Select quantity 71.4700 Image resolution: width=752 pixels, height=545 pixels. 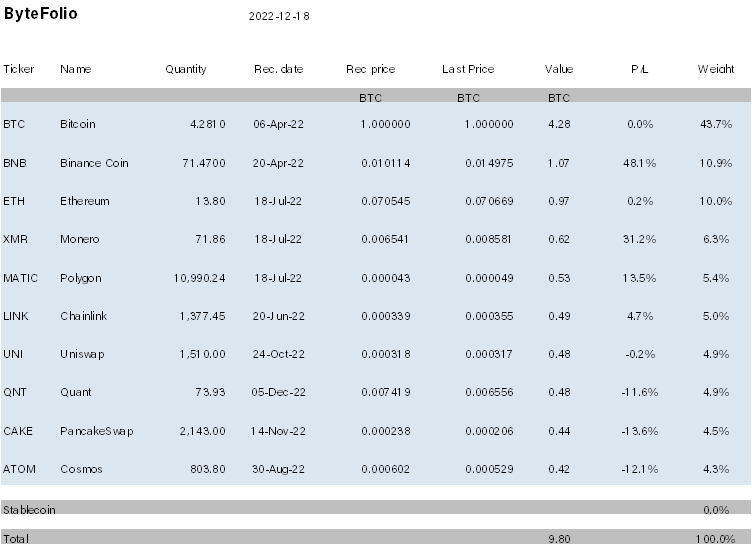204,163
